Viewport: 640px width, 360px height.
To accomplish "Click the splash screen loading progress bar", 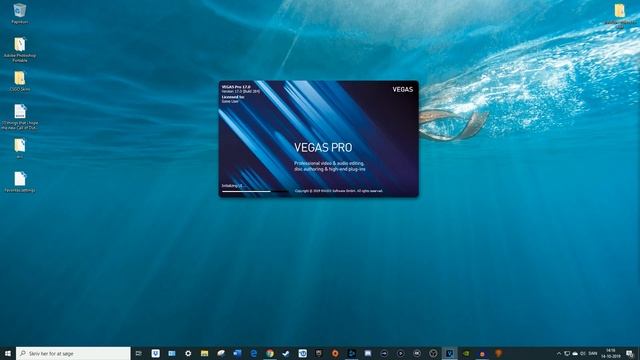I will (x=254, y=191).
